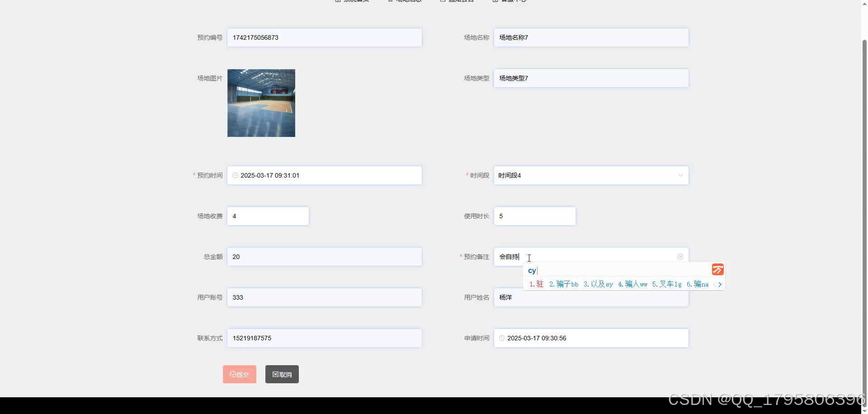Focus the 预约时间 date field
This screenshot has height=414, width=868.
click(325, 175)
